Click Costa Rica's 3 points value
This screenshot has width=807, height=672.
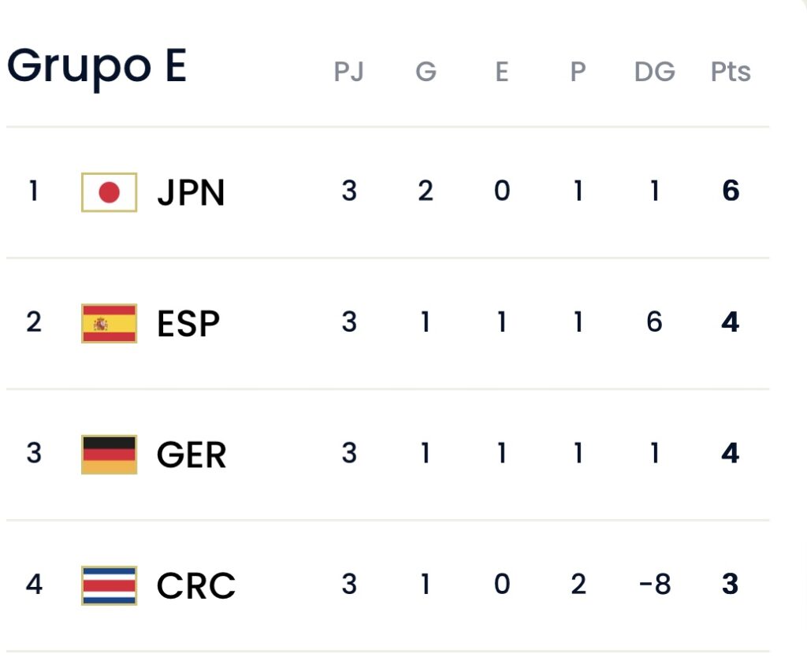731,585
